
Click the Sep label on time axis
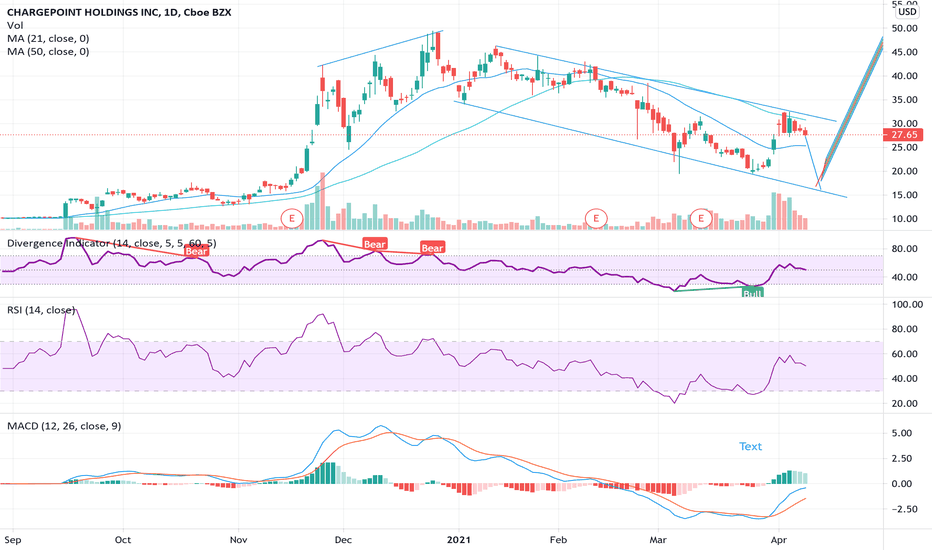[x=12, y=540]
